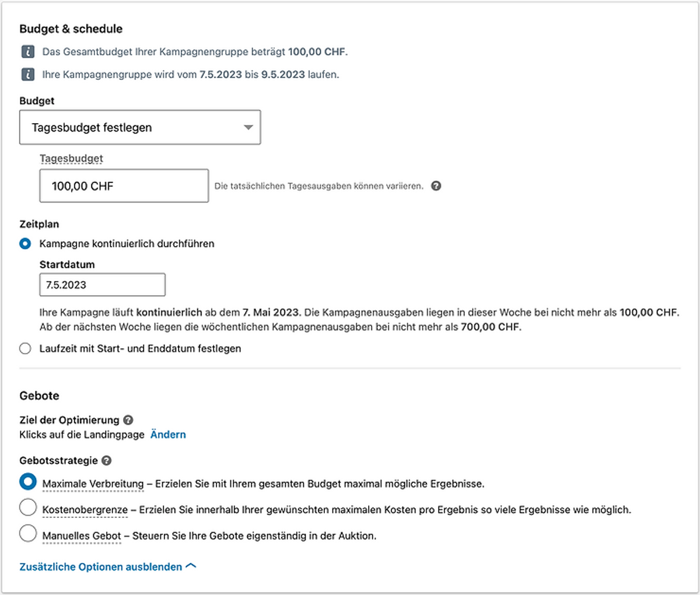
Task: Click the info icon beside Gesamtbudget notice
Action: click(x=27, y=52)
